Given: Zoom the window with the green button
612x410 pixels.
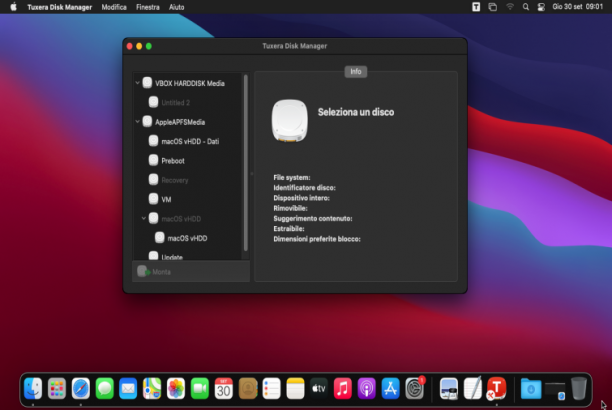Looking at the screenshot, I should (x=149, y=46).
